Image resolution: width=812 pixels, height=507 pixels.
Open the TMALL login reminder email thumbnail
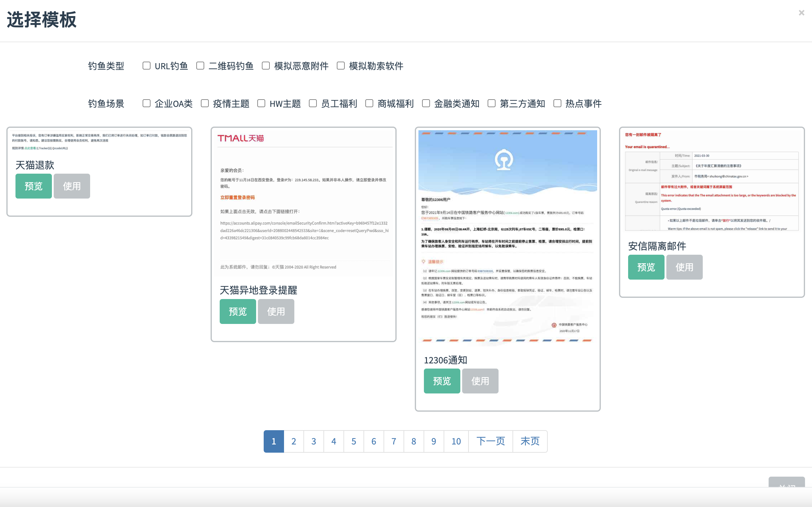(303, 203)
